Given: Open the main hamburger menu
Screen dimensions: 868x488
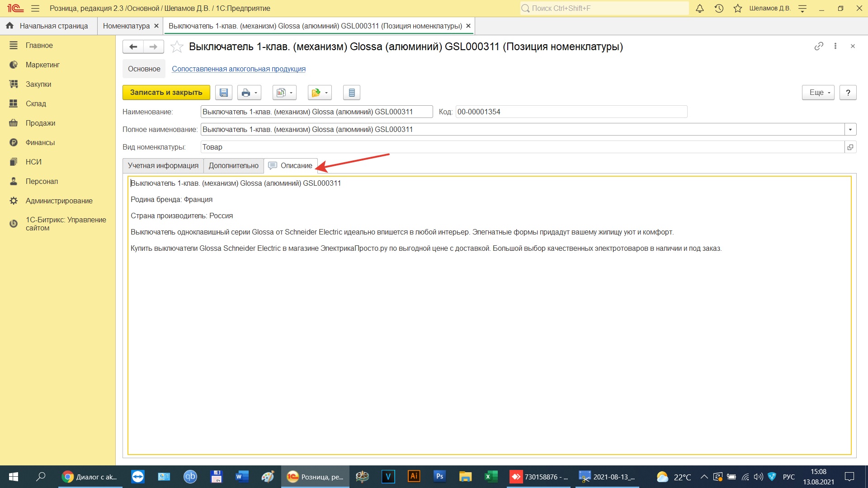Looking at the screenshot, I should 35,8.
